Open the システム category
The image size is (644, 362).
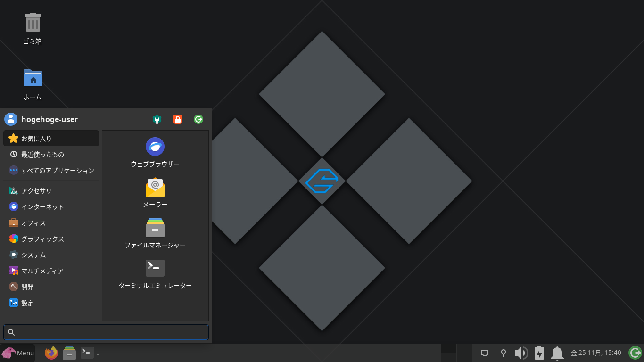tap(51, 255)
